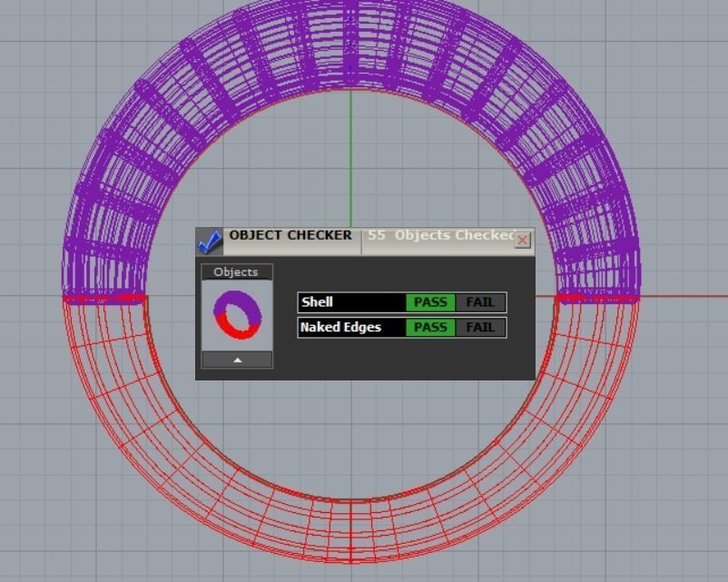Click the FAIL button in the Shell row
Image resolution: width=728 pixels, height=582 pixels.
(x=480, y=302)
